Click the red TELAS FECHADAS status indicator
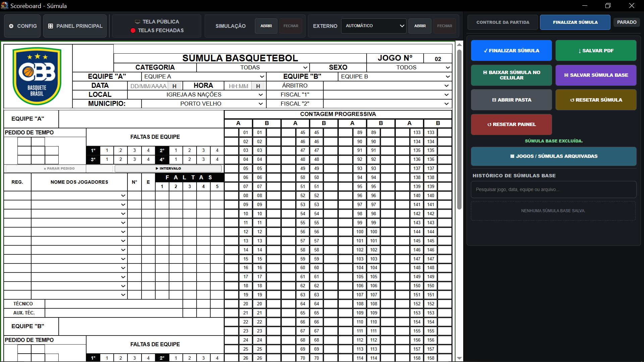The width and height of the screenshot is (644, 362). (133, 31)
